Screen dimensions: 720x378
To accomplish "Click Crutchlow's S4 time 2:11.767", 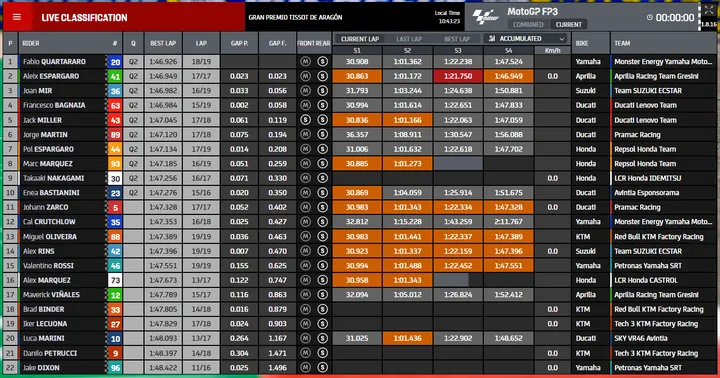I will point(508,222).
